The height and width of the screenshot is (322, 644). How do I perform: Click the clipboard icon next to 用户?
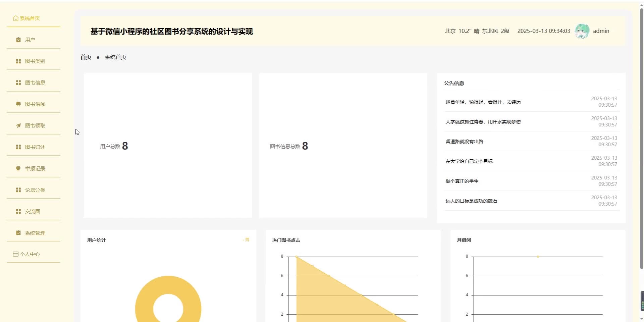[18, 40]
